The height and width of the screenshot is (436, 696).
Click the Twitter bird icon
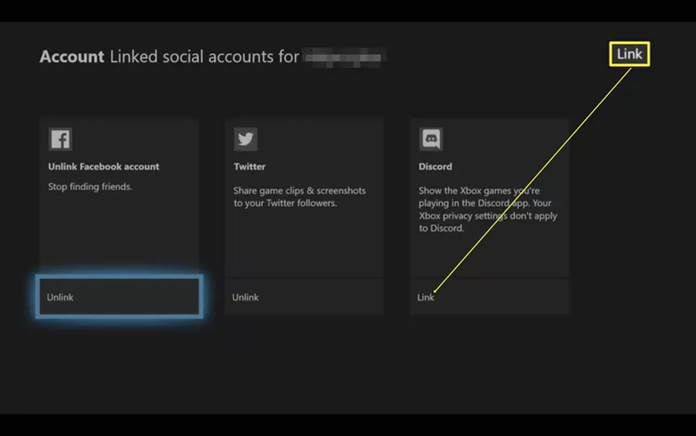pyautogui.click(x=245, y=139)
